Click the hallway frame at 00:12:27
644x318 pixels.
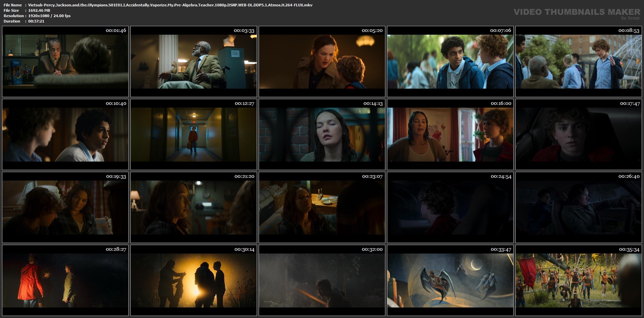pyautogui.click(x=194, y=134)
